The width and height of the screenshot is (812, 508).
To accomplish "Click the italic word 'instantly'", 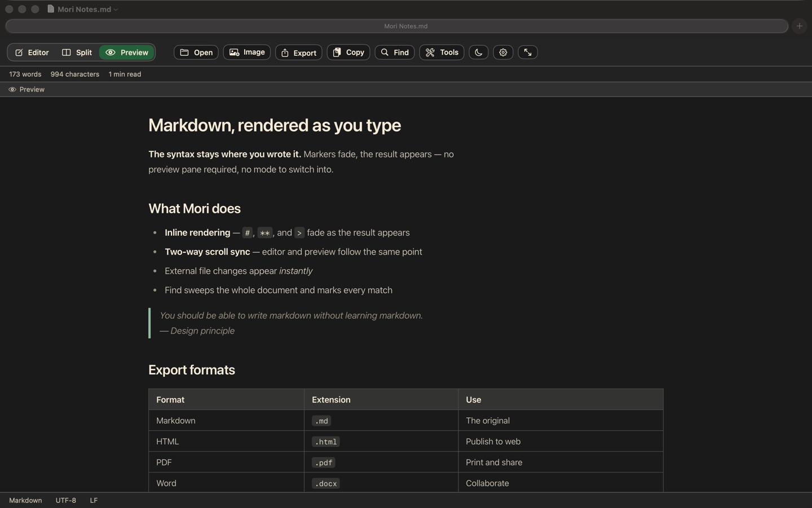I will (295, 271).
